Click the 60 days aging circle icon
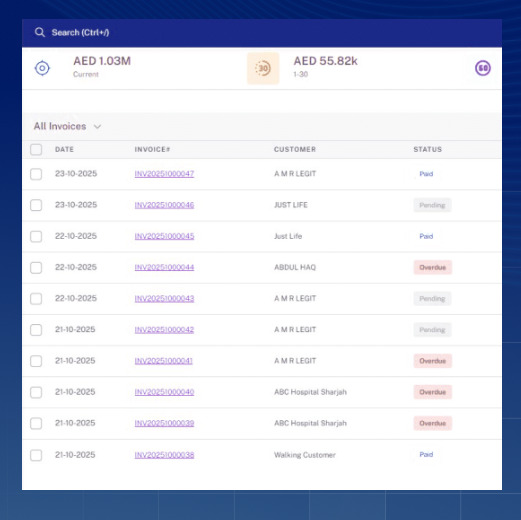Viewport: 521px width, 520px height. 483,68
